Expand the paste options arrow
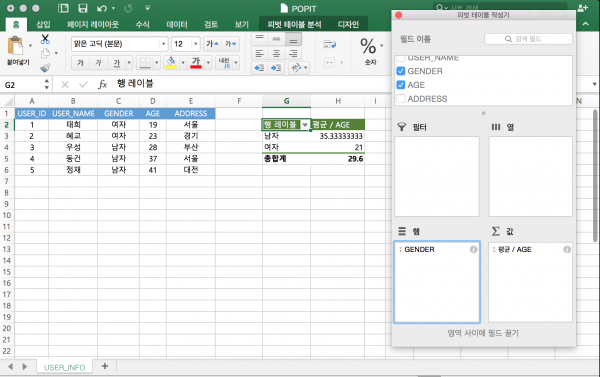This screenshot has width=600, height=377. 30,46
